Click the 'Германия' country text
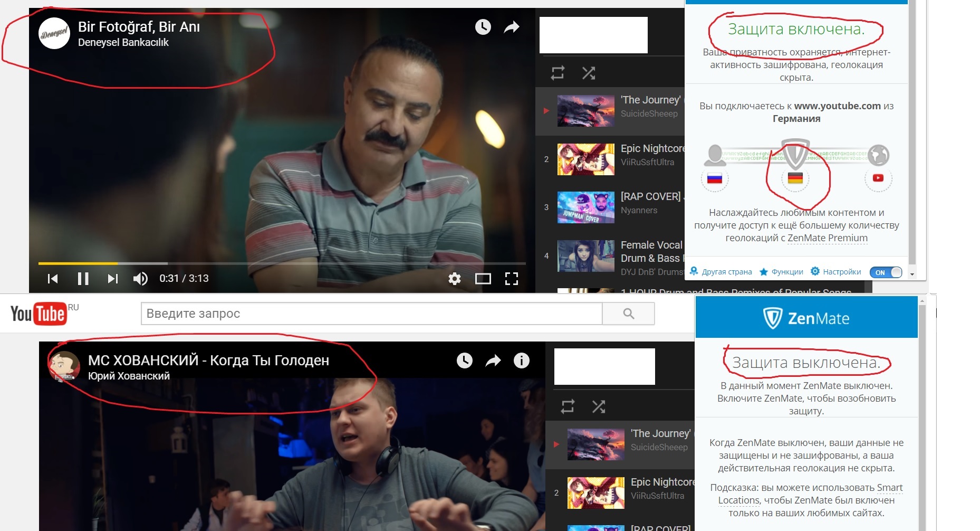980x531 pixels. click(796, 118)
